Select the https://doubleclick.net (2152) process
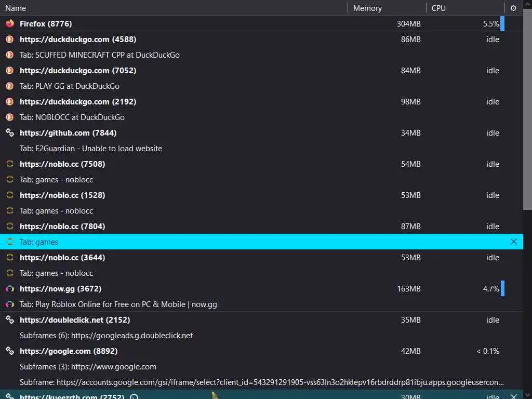The height and width of the screenshot is (399, 532). pos(262,320)
